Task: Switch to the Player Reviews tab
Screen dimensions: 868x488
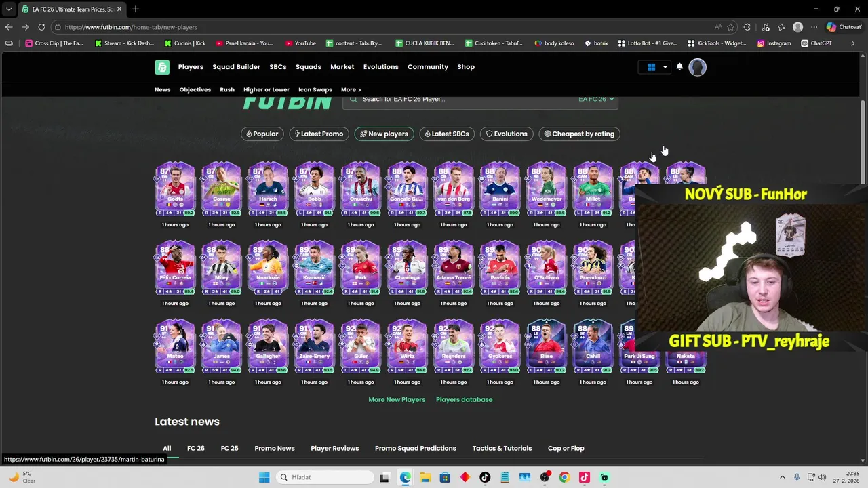Action: click(x=334, y=448)
